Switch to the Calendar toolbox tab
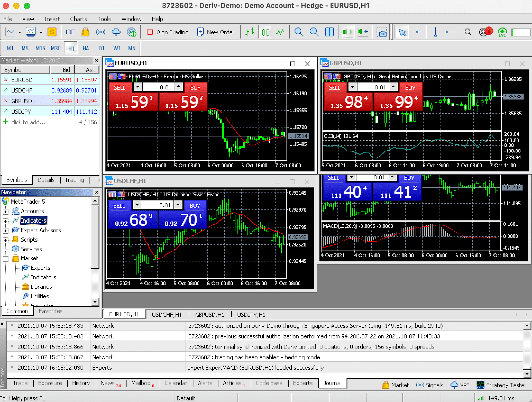Screen dimensions: 532x402 pos(176,383)
